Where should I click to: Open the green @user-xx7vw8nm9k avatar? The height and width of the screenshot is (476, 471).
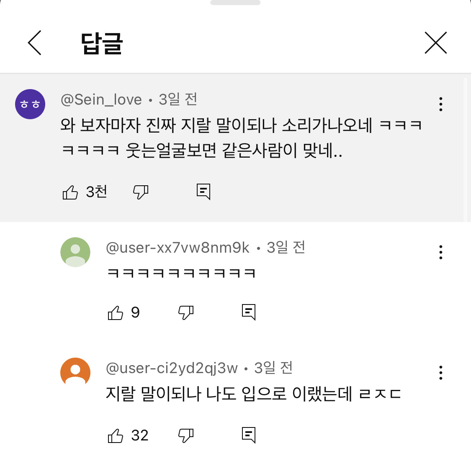click(75, 252)
